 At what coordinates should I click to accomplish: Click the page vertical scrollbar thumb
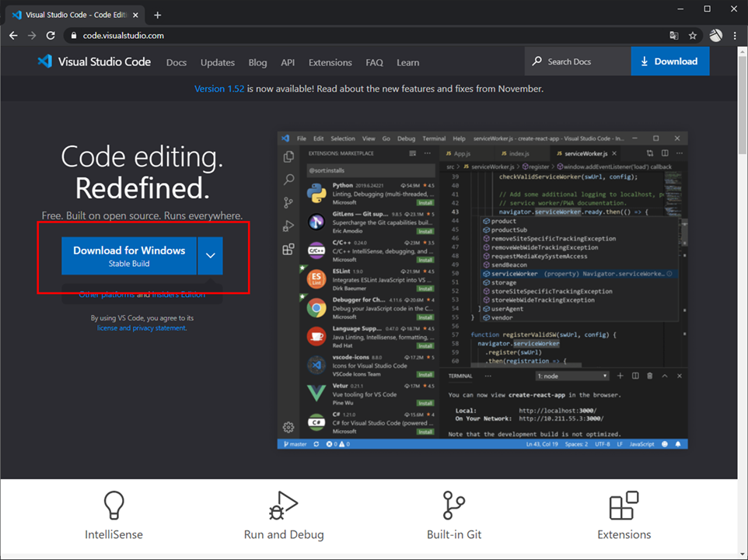[743, 105]
